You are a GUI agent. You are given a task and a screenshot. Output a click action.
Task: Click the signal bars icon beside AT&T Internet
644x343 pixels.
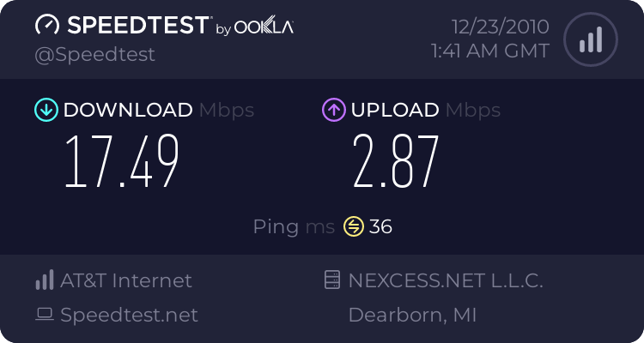44,280
